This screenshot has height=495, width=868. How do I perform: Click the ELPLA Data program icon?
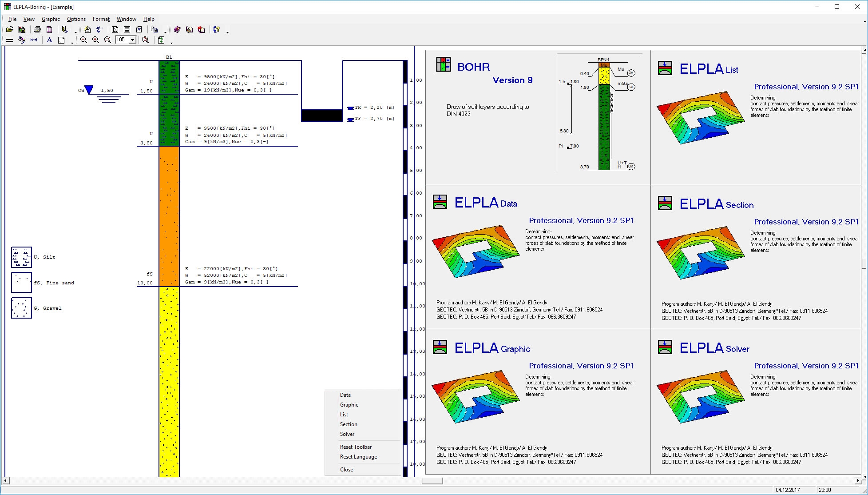coord(440,202)
